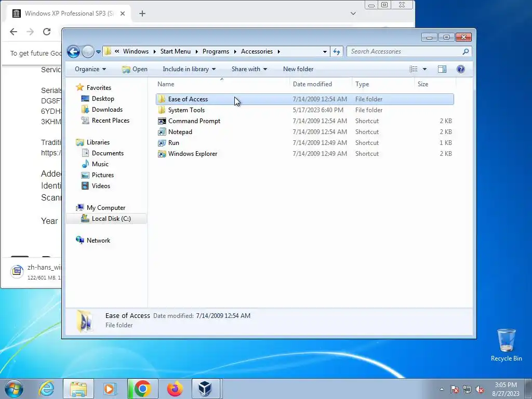Open the recent pages arrow beside Forward
Image resolution: width=532 pixels, height=399 pixels.
coord(98,52)
